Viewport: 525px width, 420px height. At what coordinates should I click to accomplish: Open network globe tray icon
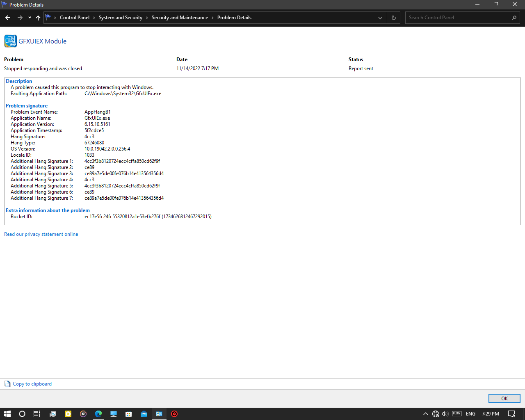[436, 414]
